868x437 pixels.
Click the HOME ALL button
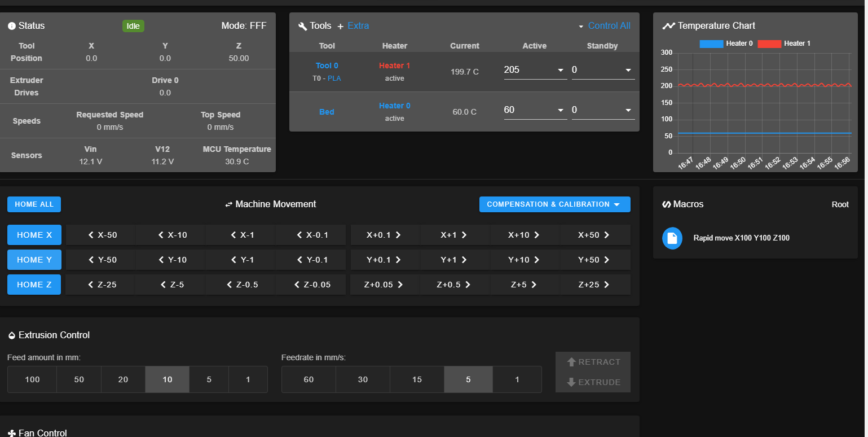point(34,204)
